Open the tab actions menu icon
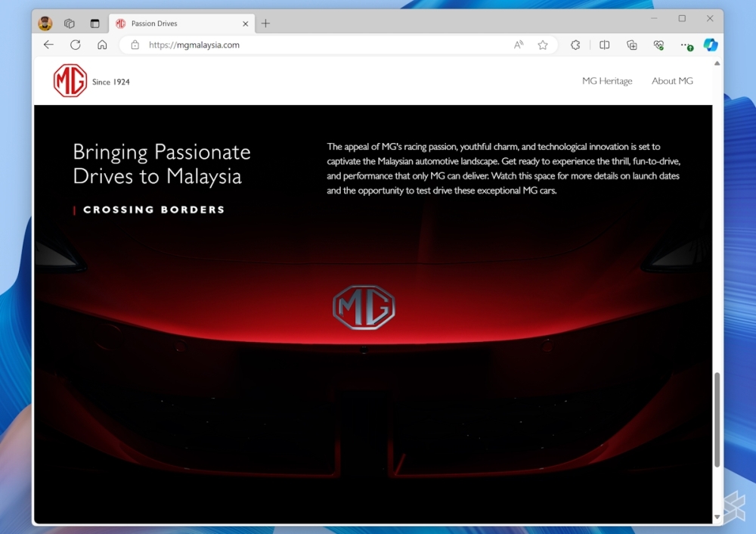 tap(94, 23)
